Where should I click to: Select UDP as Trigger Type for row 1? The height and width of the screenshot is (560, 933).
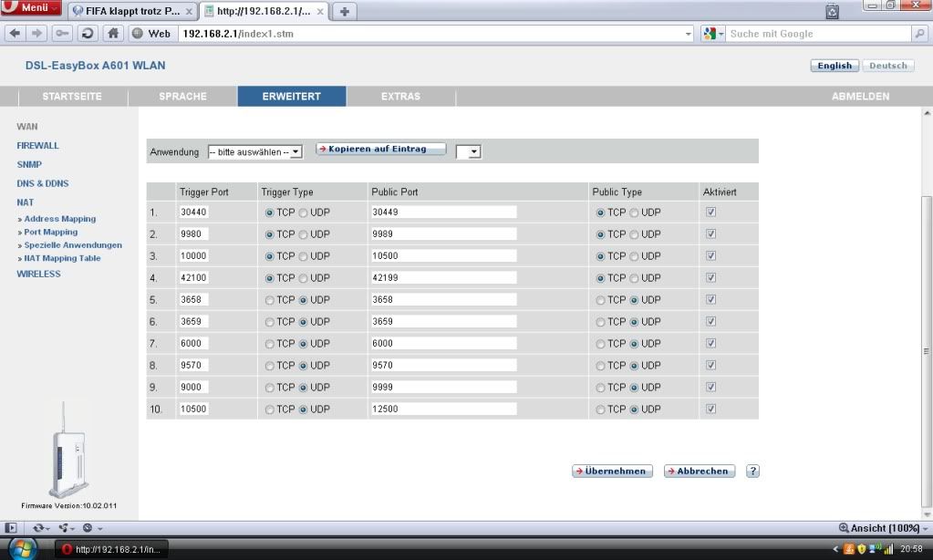pyautogui.click(x=303, y=212)
